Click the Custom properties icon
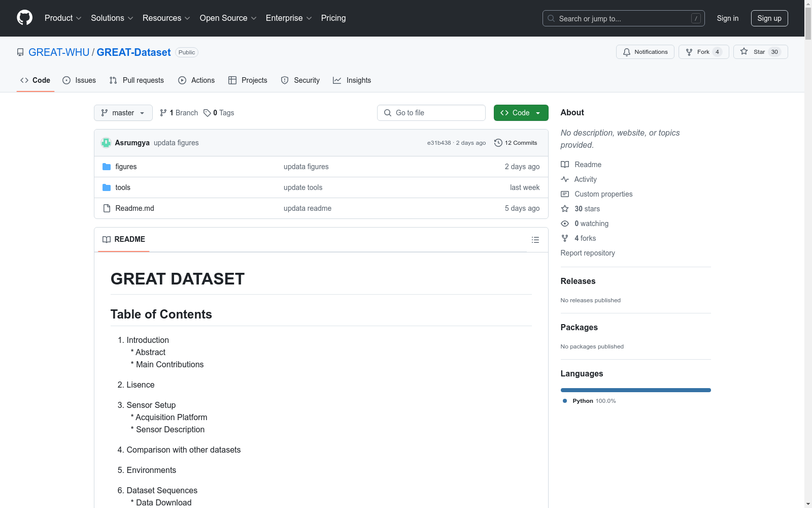 click(565, 194)
